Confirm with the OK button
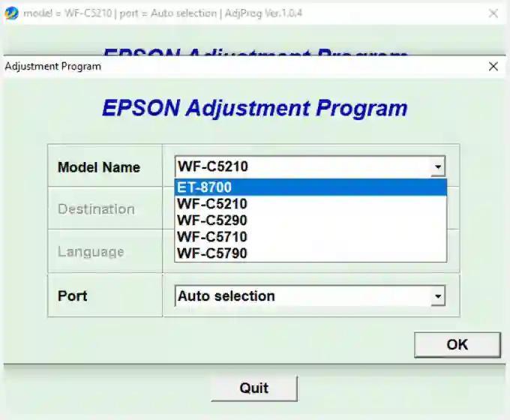Viewport: 510px width, 420px height. point(457,345)
